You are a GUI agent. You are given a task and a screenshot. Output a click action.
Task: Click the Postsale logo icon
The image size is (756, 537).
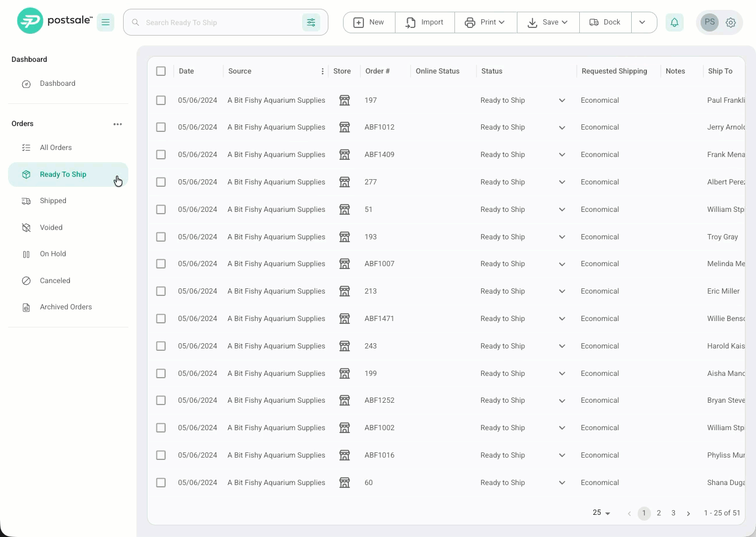30,21
